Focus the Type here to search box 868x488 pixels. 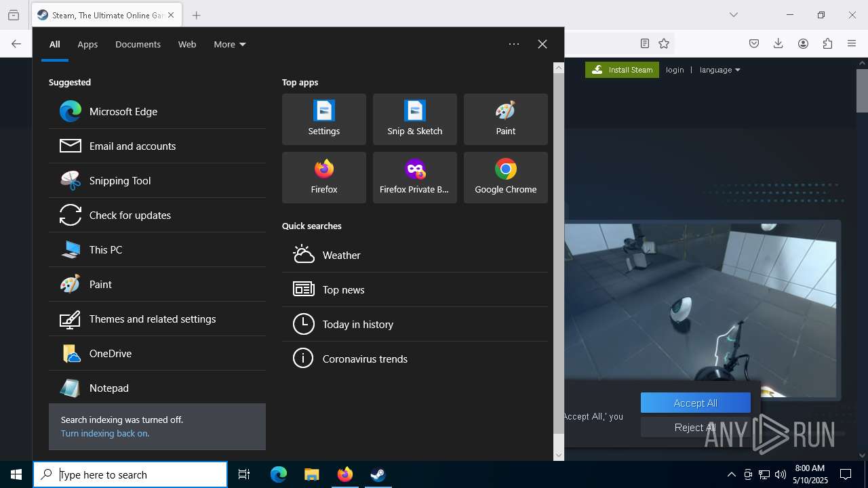(x=130, y=474)
